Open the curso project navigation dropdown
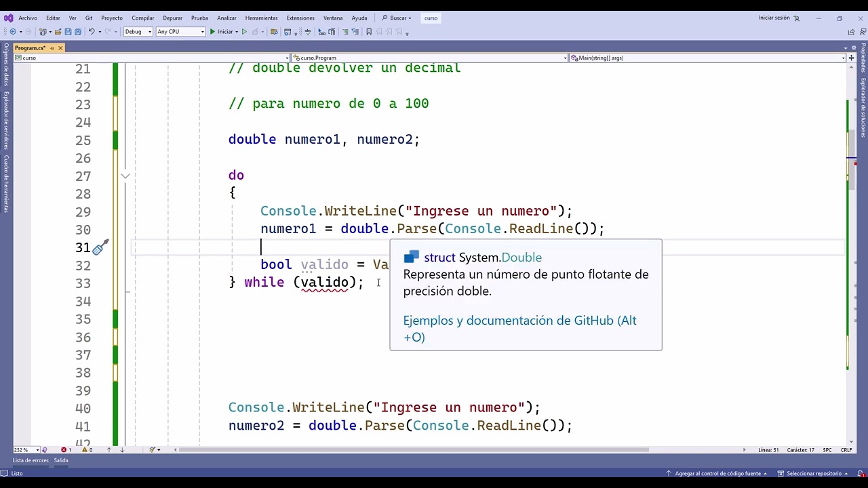This screenshot has width=868, height=488. [153, 58]
